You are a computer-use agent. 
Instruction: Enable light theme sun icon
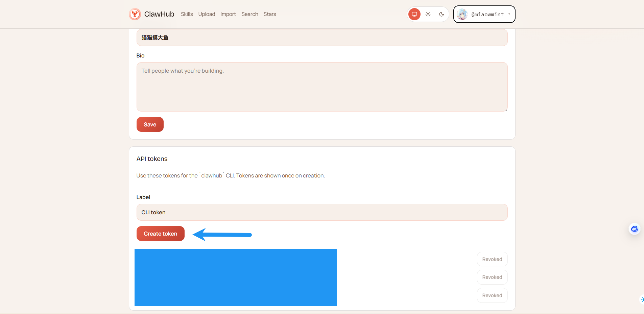tap(428, 14)
